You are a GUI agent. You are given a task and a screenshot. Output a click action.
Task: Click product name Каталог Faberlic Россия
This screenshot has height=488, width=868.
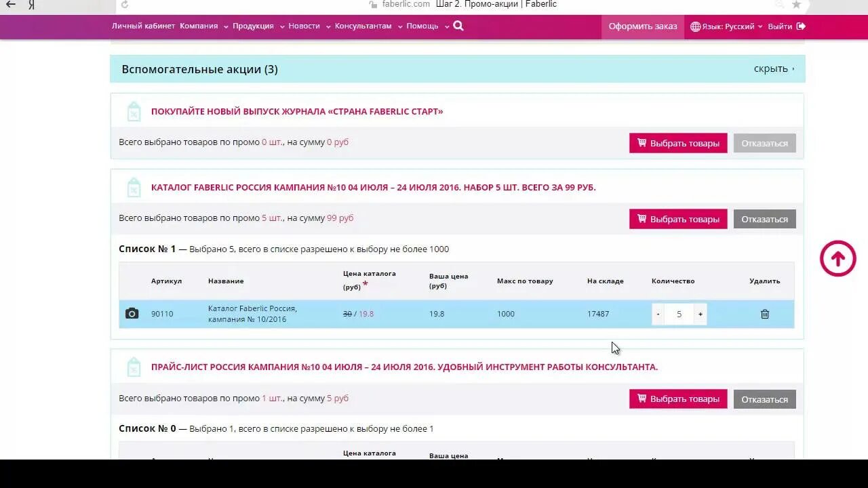click(252, 314)
